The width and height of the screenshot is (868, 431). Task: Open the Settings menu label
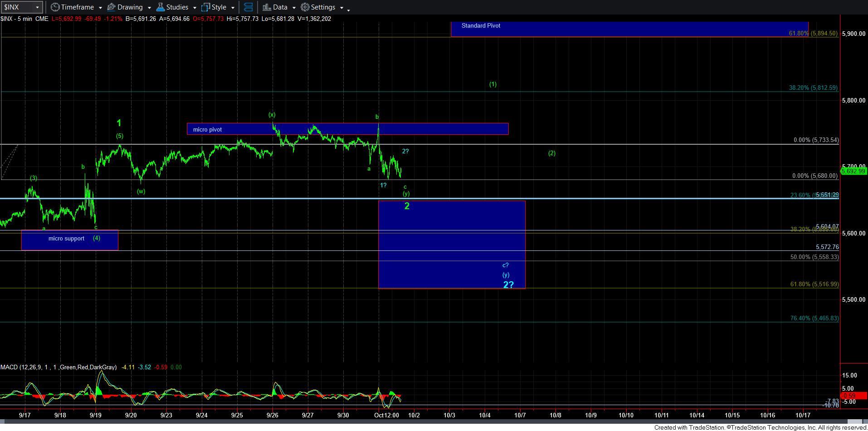(x=323, y=7)
